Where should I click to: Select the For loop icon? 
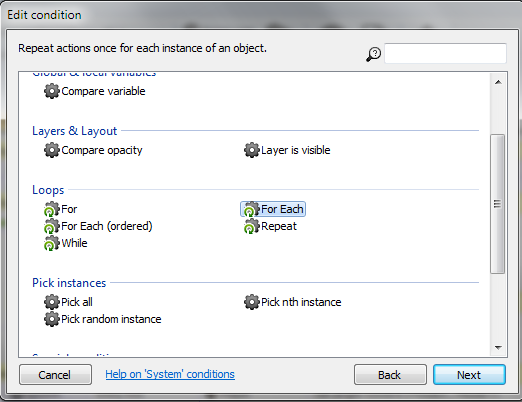click(52, 209)
